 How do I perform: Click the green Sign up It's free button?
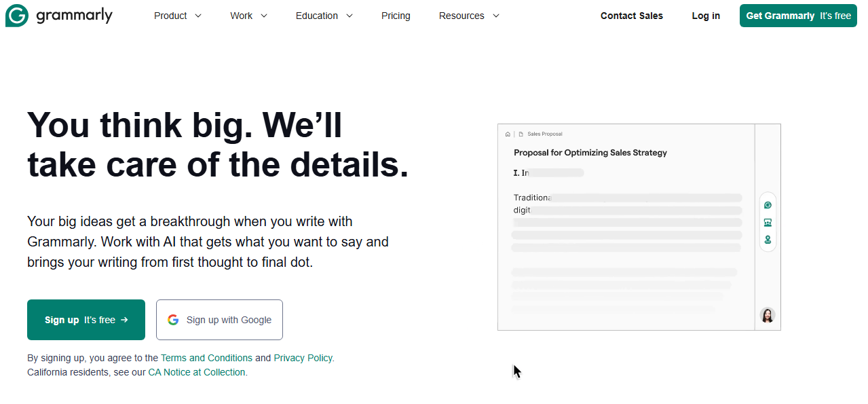(x=86, y=320)
